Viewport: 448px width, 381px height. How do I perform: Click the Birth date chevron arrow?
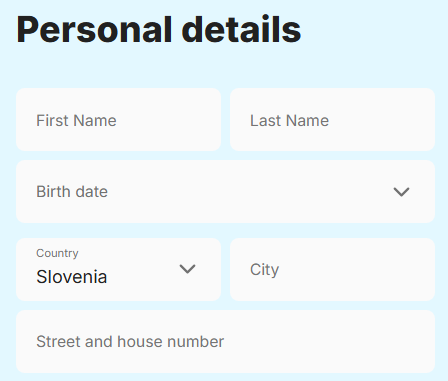401,192
